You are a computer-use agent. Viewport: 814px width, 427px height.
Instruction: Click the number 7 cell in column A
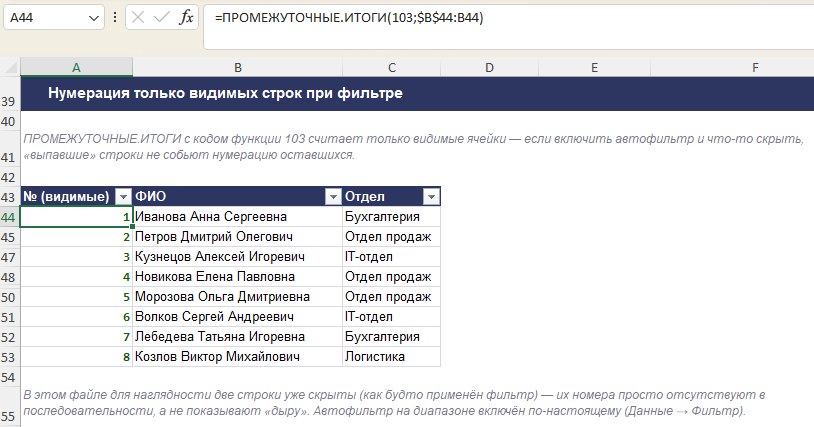(x=76, y=337)
